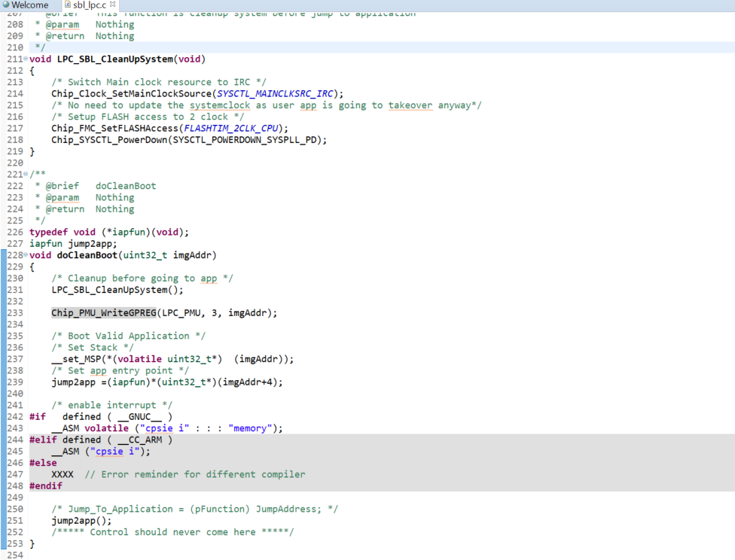Image resolution: width=735 pixels, height=560 pixels.
Task: Click 'Cleanup before going to app' comment
Action: tap(142, 278)
